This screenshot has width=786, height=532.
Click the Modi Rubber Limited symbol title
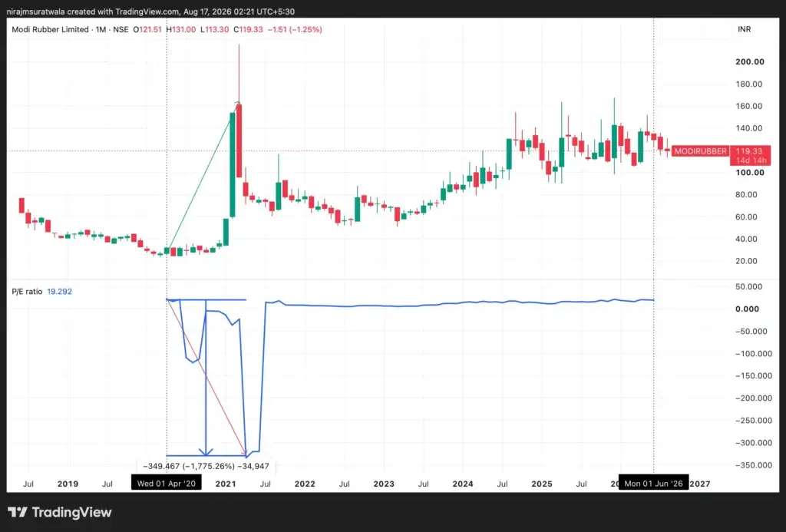tap(50, 30)
